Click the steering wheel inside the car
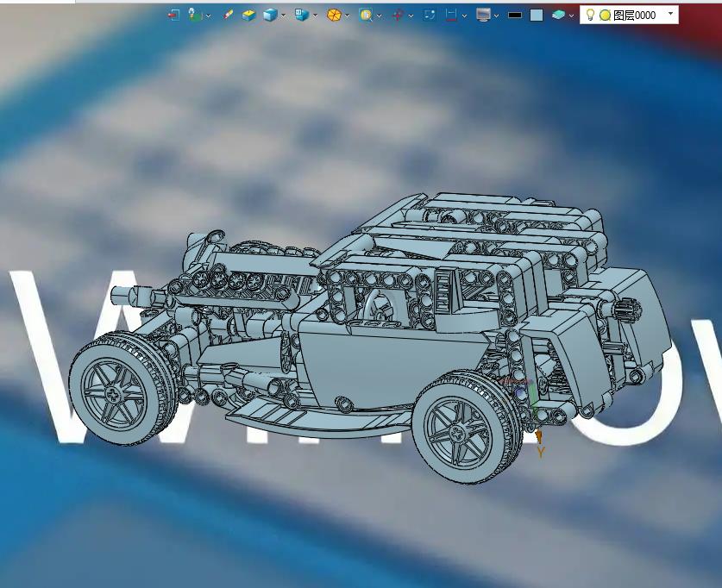The height and width of the screenshot is (588, 722). point(380,307)
